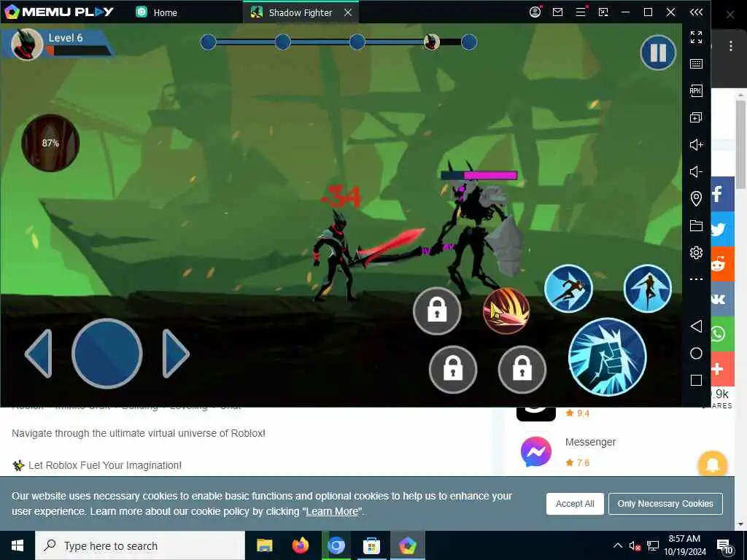747x560 pixels.
Task: Tap the fist punch attack button
Action: [608, 357]
